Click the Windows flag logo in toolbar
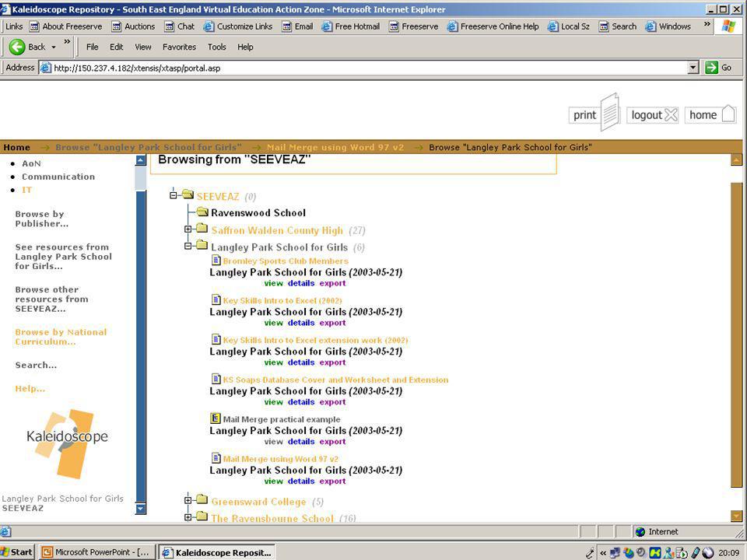The width and height of the screenshot is (747, 560). click(x=728, y=26)
